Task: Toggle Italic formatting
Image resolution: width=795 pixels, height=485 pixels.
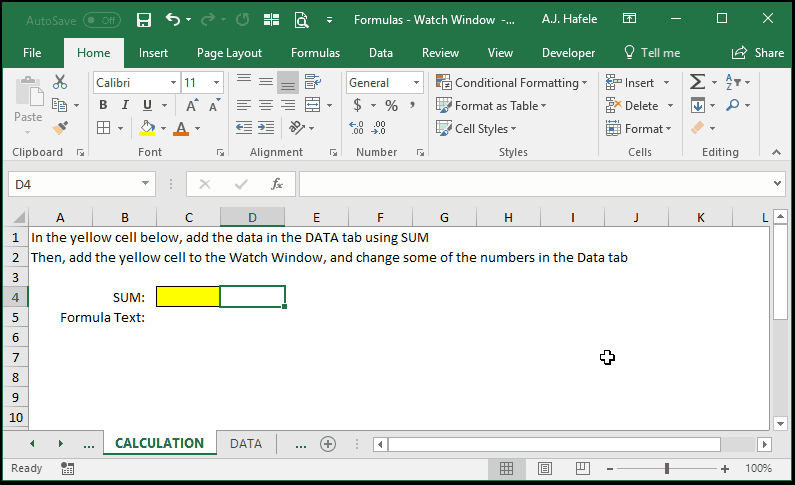Action: [125, 105]
